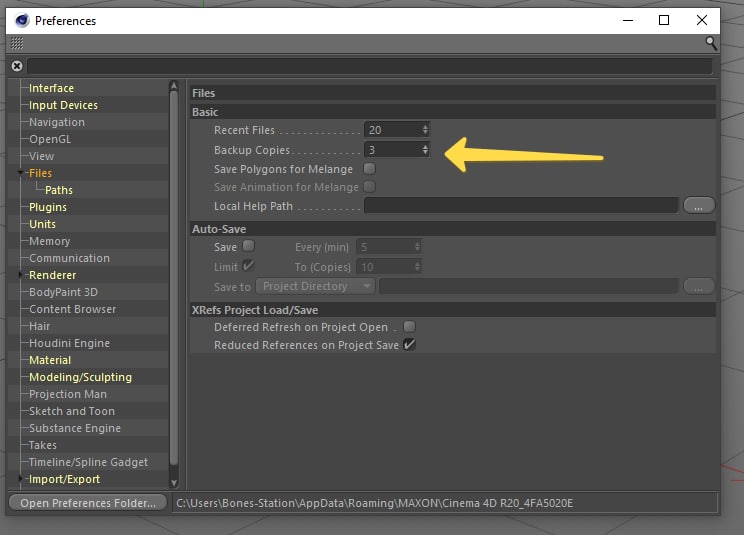Browse for Auto-Save directory
The image size is (744, 535).
tap(698, 286)
